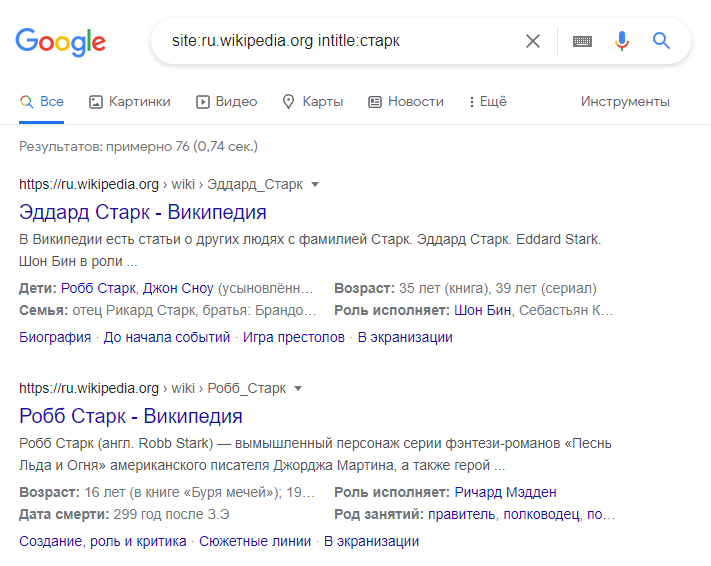Click the blue magnifier search button
Image resolution: width=711 pixels, height=566 pixels.
(x=661, y=41)
